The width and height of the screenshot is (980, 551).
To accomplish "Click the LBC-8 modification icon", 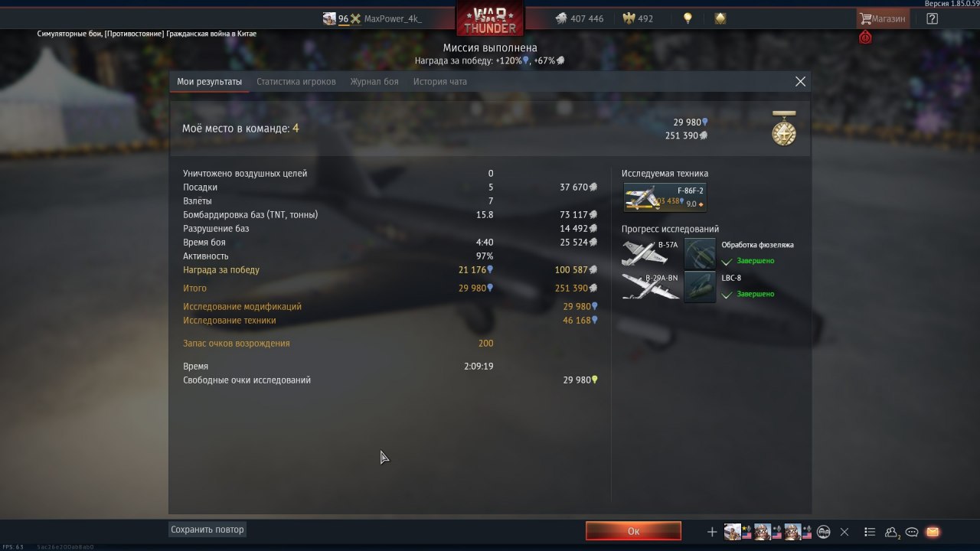I will [x=700, y=287].
